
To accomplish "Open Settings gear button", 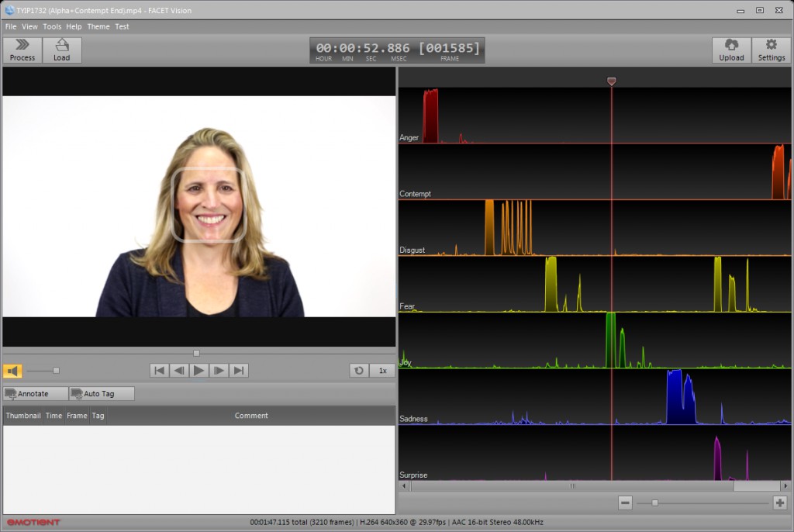I will (772, 50).
